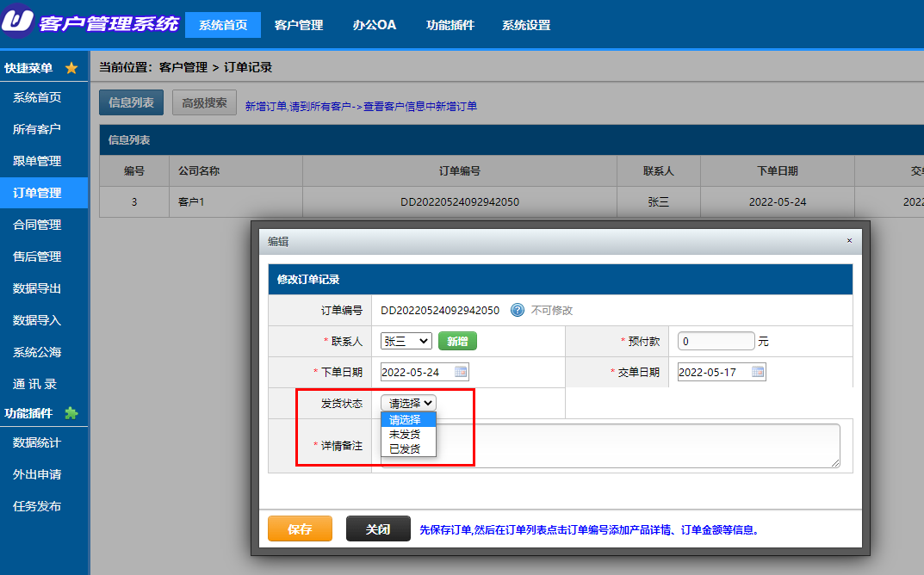Image resolution: width=924 pixels, height=575 pixels.
Task: Collapse the 发货状态 dropdown
Action: pos(408,403)
